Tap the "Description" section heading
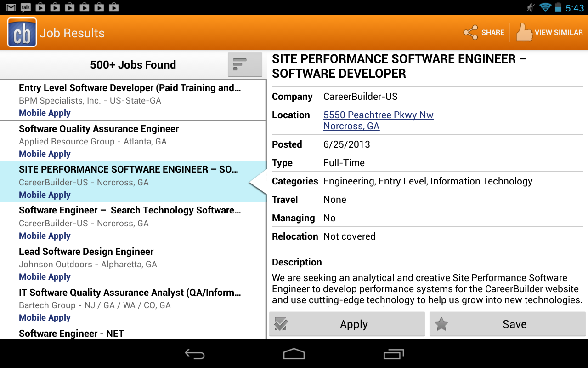The width and height of the screenshot is (588, 368). [x=297, y=262]
